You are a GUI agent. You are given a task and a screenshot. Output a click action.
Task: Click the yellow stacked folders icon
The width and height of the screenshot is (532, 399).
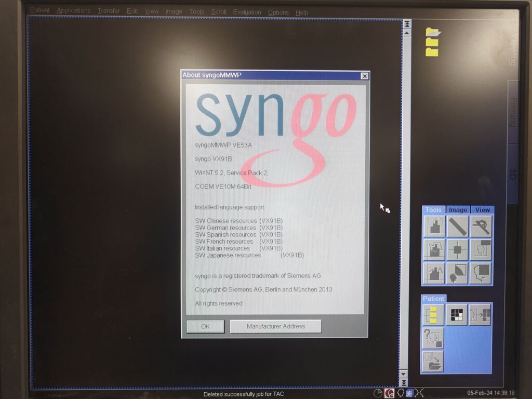(x=432, y=42)
